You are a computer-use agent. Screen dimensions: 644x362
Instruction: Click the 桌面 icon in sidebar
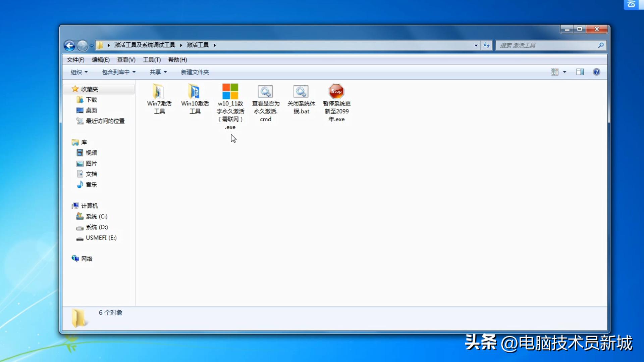click(80, 110)
